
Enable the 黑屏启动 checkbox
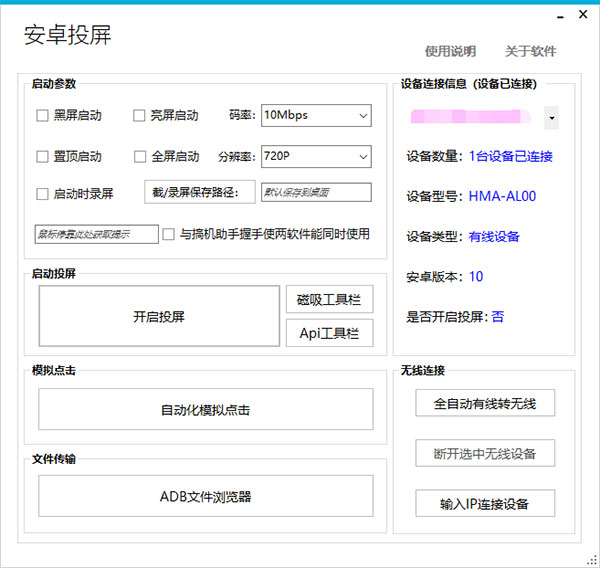(x=42, y=116)
